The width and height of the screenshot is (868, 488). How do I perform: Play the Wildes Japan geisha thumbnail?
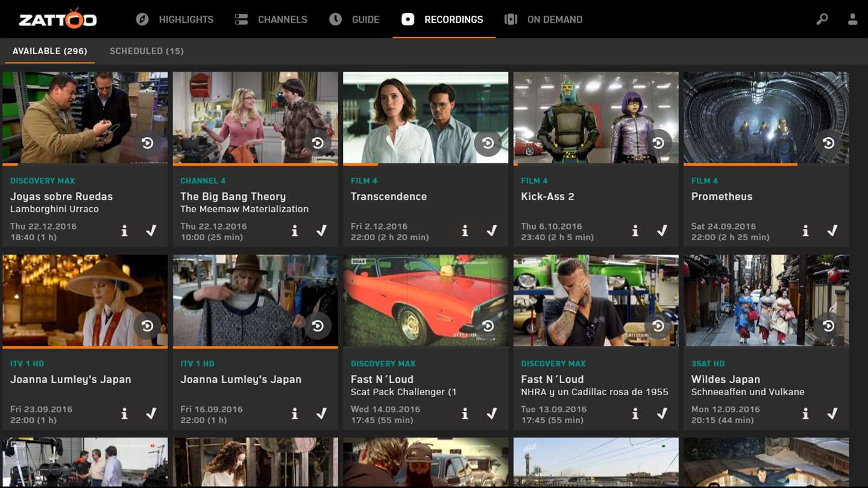766,301
